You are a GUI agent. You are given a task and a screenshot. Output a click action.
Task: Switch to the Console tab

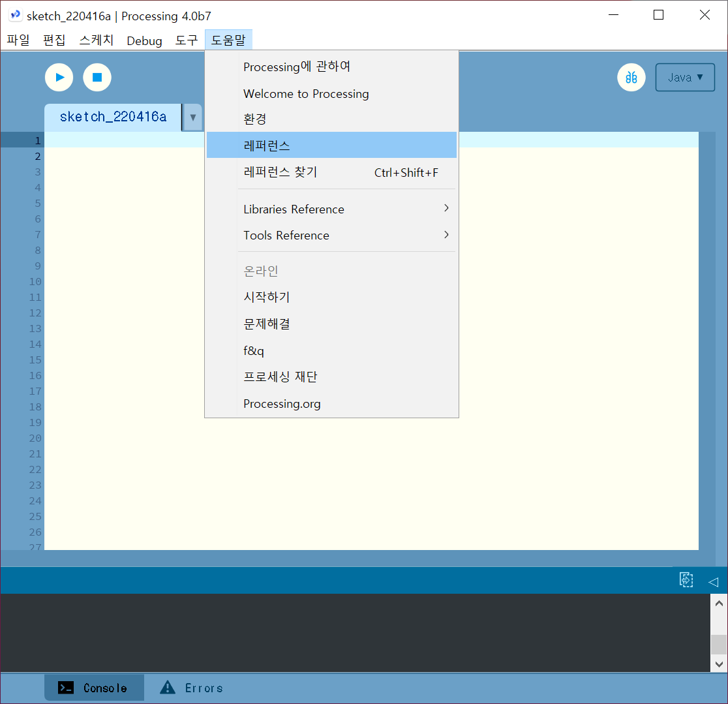click(94, 688)
